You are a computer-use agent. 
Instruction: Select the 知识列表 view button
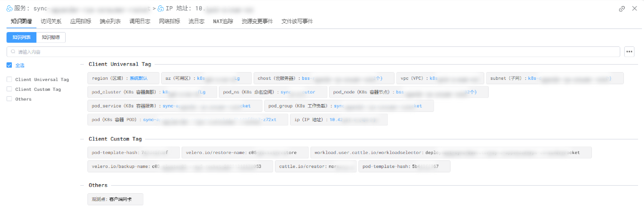pyautogui.click(x=21, y=37)
